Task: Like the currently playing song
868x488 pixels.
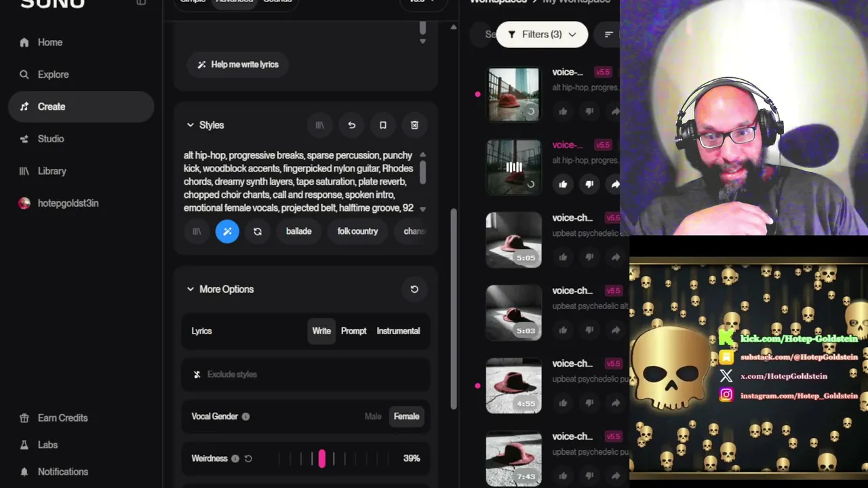Action: click(x=563, y=184)
